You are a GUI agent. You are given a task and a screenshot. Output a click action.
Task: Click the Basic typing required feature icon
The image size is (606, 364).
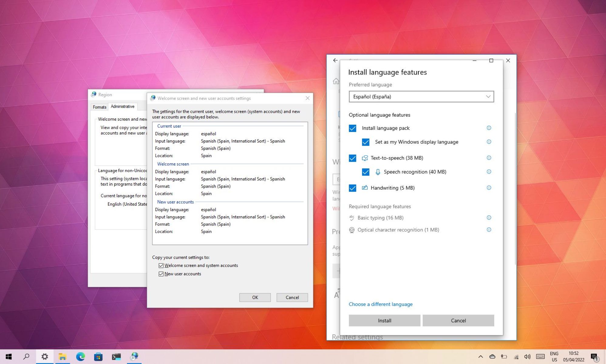[x=352, y=217]
